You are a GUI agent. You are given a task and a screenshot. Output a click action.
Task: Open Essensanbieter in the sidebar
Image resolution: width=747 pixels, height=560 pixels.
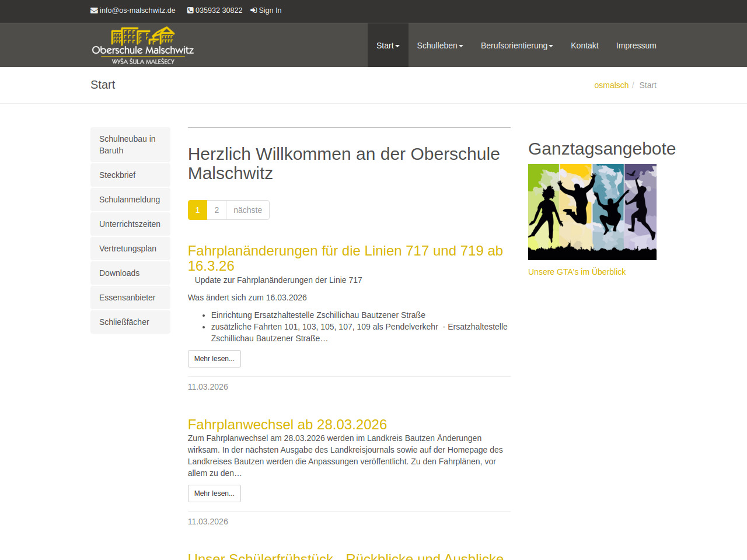(130, 297)
